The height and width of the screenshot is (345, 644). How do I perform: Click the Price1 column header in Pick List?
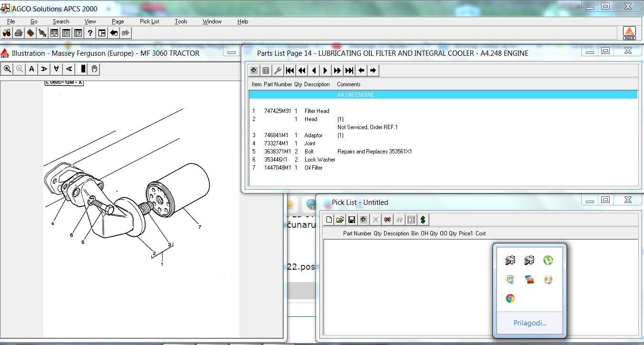[466, 233]
